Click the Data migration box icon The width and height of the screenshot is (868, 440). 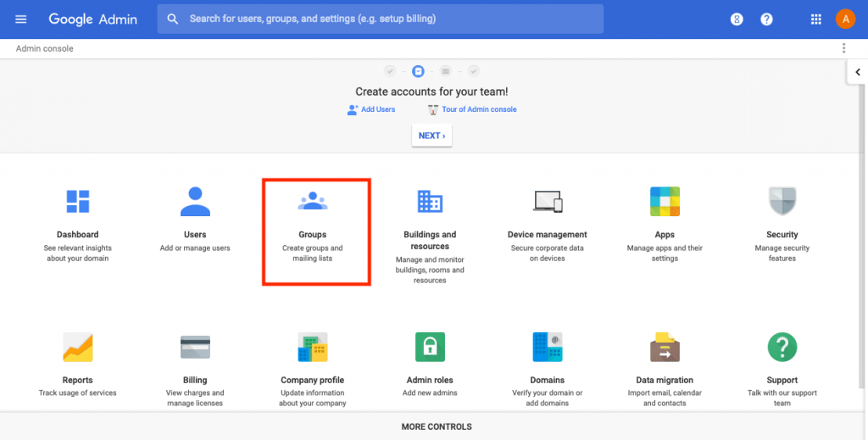[x=665, y=347]
